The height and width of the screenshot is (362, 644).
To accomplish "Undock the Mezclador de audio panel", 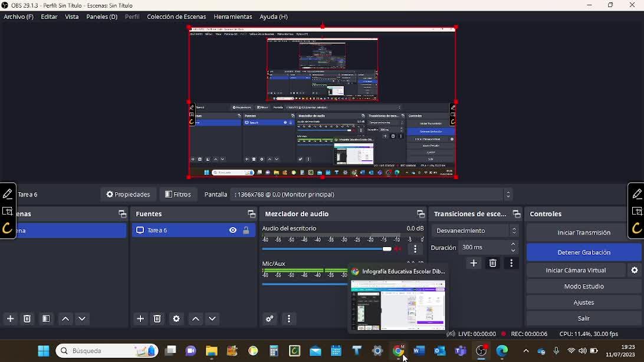I will pyautogui.click(x=420, y=214).
